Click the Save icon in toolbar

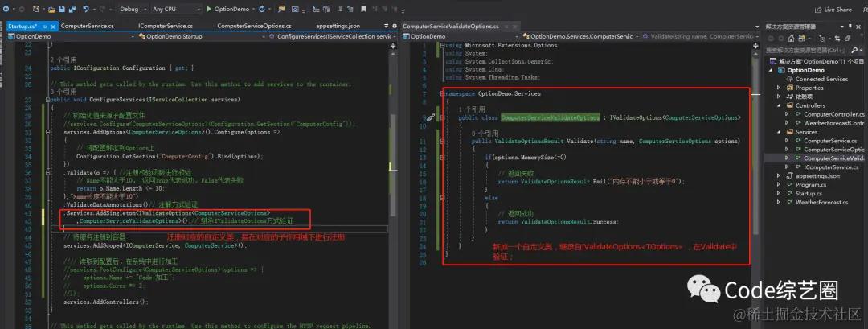click(61, 10)
